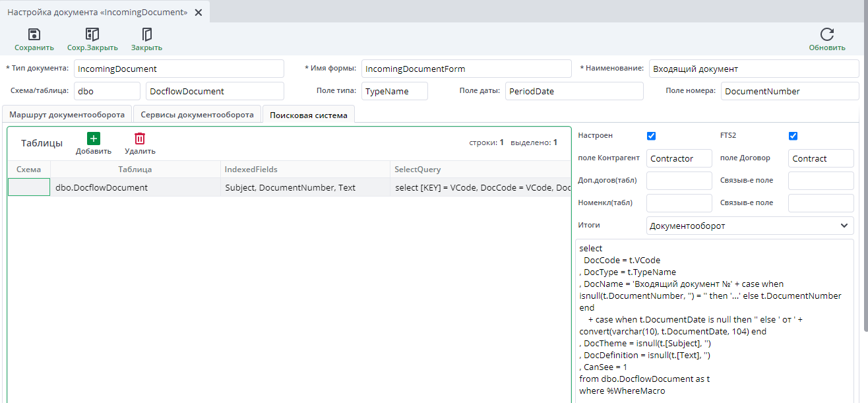Click the Сохранить save icon

pos(34,35)
